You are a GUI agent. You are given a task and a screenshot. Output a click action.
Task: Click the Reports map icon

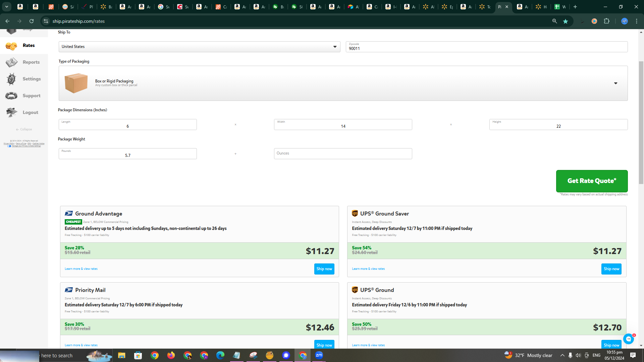tap(11, 62)
